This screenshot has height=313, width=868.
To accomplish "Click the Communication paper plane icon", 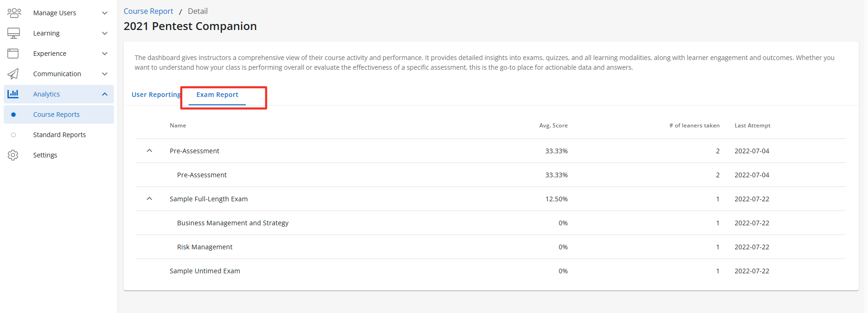I will [x=13, y=74].
